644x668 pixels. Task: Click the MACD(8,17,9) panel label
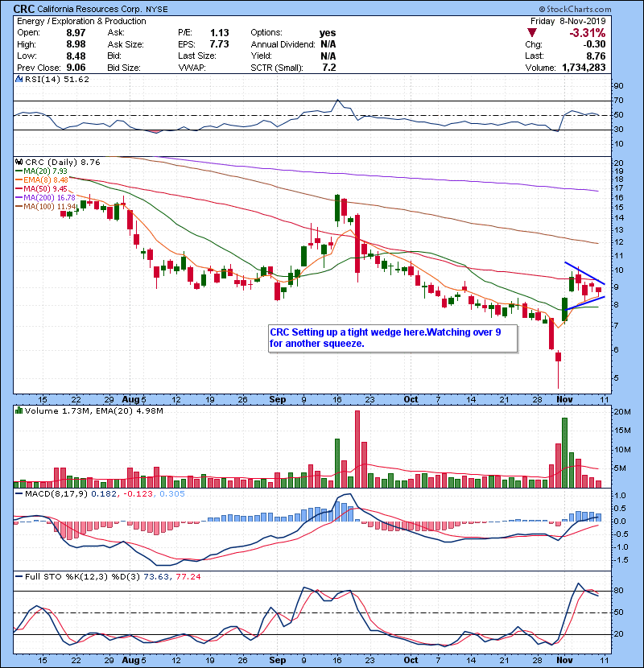coord(56,494)
